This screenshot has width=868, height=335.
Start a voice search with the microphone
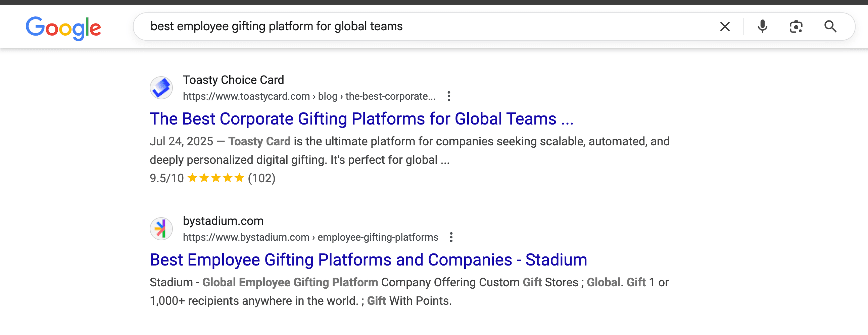coord(762,26)
